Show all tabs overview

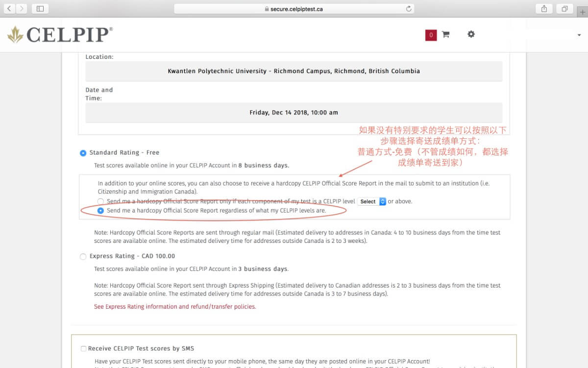pyautogui.click(x=564, y=9)
